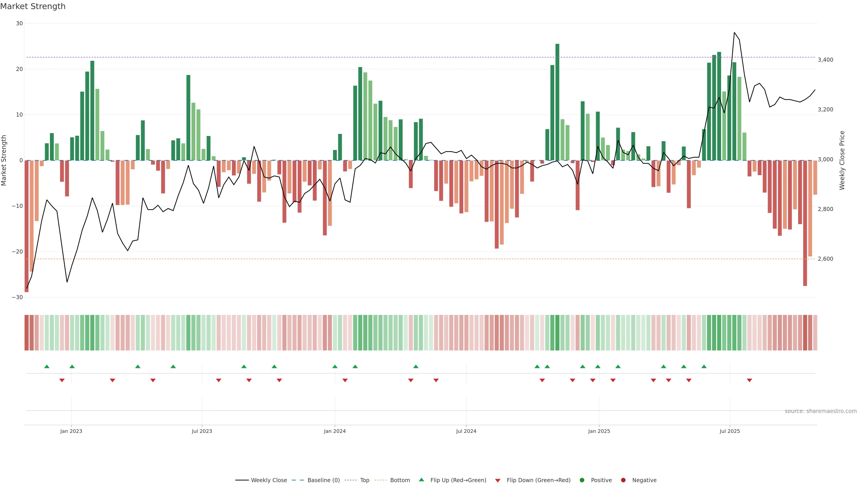The height and width of the screenshot is (488, 868).
Task: Click the Jan 2024 axis label
Action: [335, 431]
